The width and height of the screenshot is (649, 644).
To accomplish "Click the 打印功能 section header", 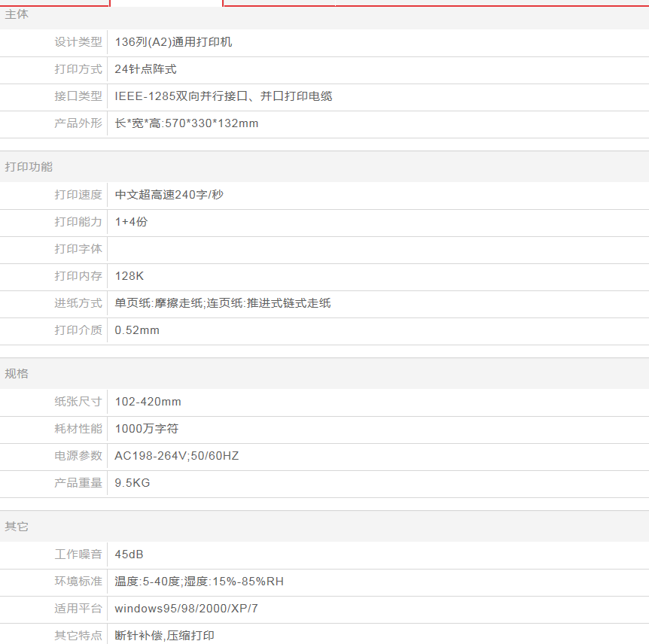I will point(29,167).
